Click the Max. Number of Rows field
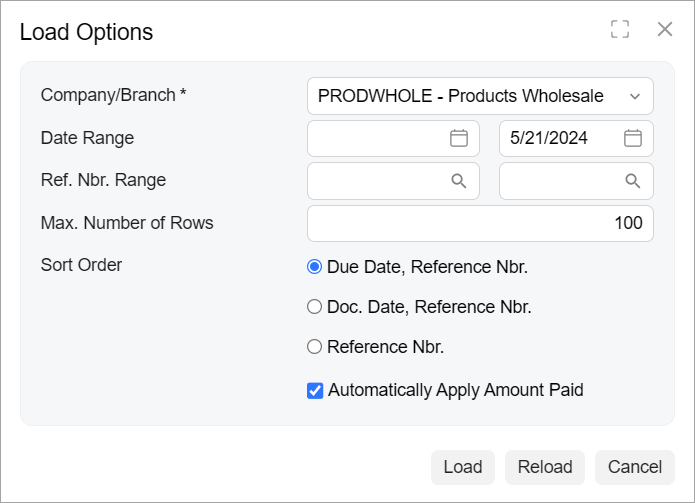The width and height of the screenshot is (695, 503). pos(480,223)
